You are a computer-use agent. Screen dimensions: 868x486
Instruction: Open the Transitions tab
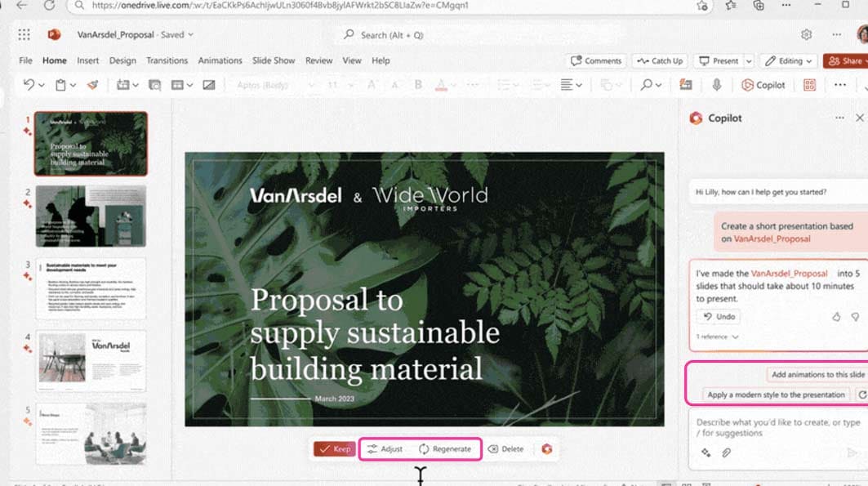click(167, 60)
